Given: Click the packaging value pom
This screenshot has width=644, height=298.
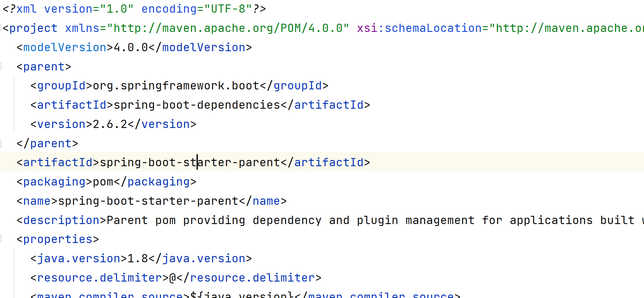Looking at the screenshot, I should [x=103, y=181].
